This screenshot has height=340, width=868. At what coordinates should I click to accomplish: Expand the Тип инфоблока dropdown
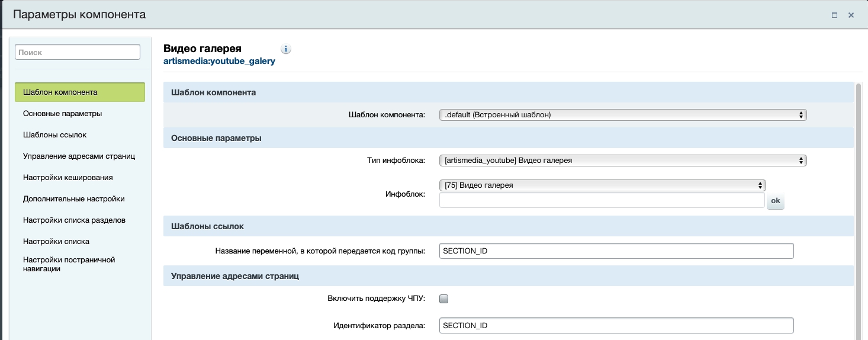pos(622,160)
